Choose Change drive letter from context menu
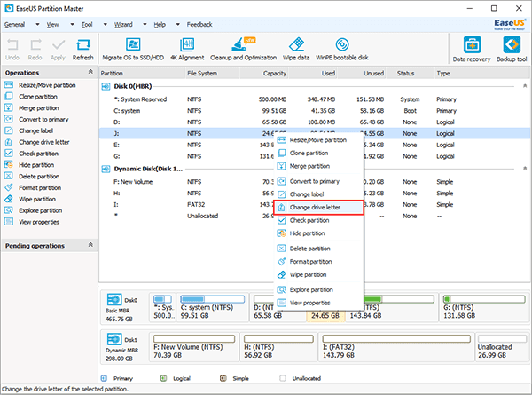This screenshot has width=532, height=395. (319, 208)
